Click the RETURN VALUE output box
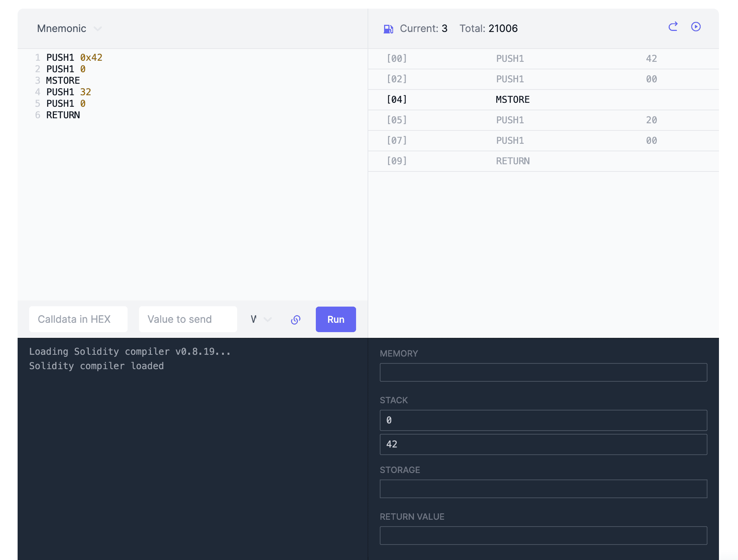 tap(543, 536)
